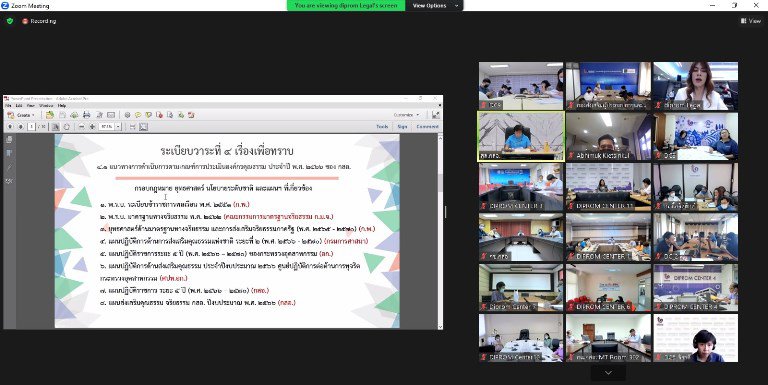Screen dimensions: 768x385
Task: Click muted mic icon on MT Room 302 tile
Action: [571, 358]
